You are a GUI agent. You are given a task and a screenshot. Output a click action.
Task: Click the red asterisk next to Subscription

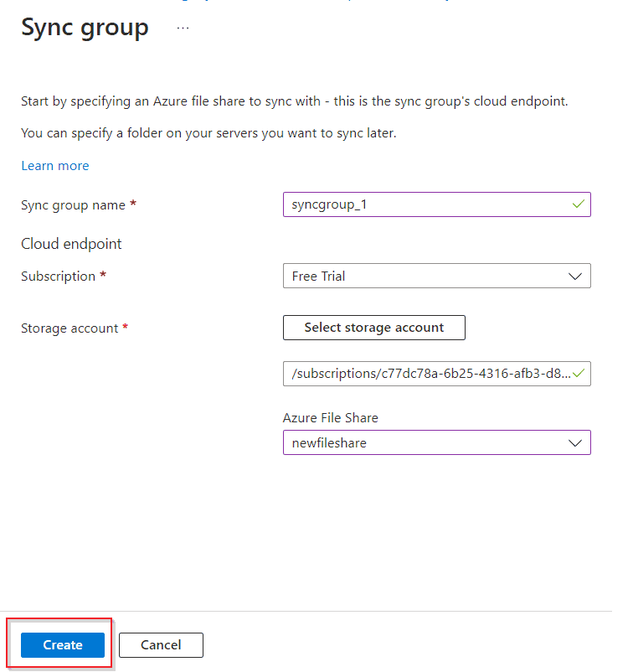[x=105, y=276]
